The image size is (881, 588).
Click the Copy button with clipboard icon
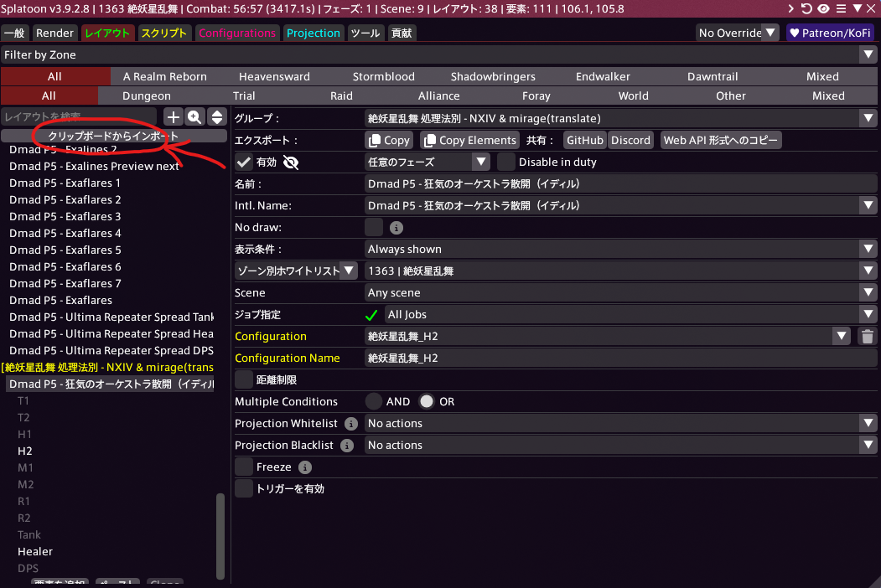(390, 141)
